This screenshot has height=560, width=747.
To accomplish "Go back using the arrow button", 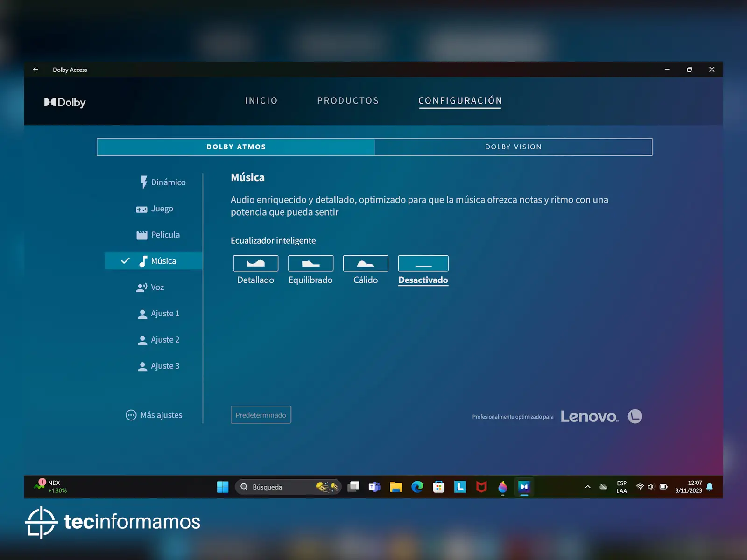I will [35, 70].
